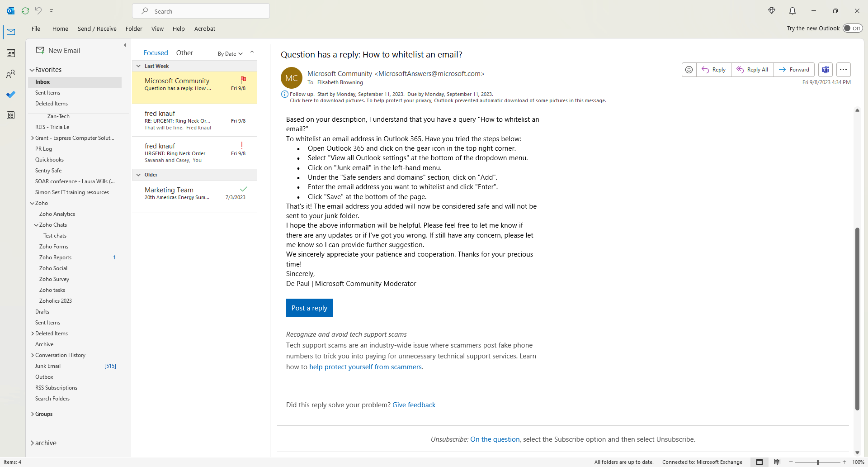Switch to Normal view in status bar
868x467 pixels.
[x=759, y=462]
